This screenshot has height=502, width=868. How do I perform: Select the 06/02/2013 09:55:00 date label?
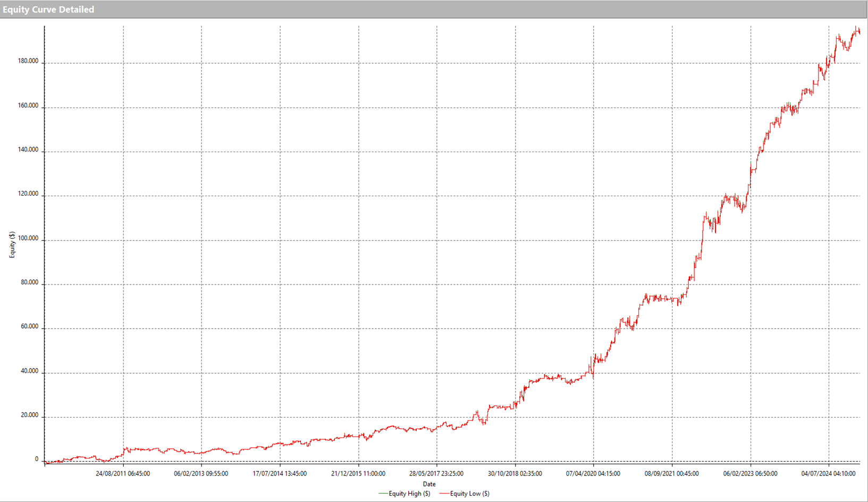pos(201,473)
